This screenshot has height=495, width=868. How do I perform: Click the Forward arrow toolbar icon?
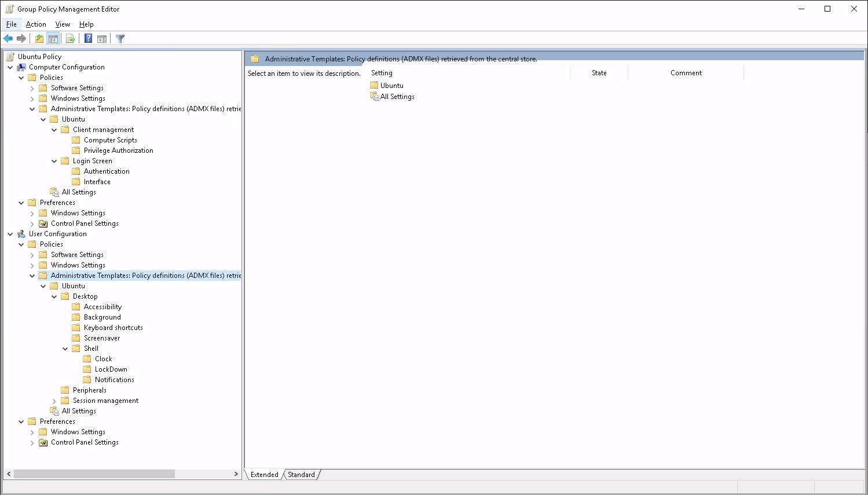(21, 39)
